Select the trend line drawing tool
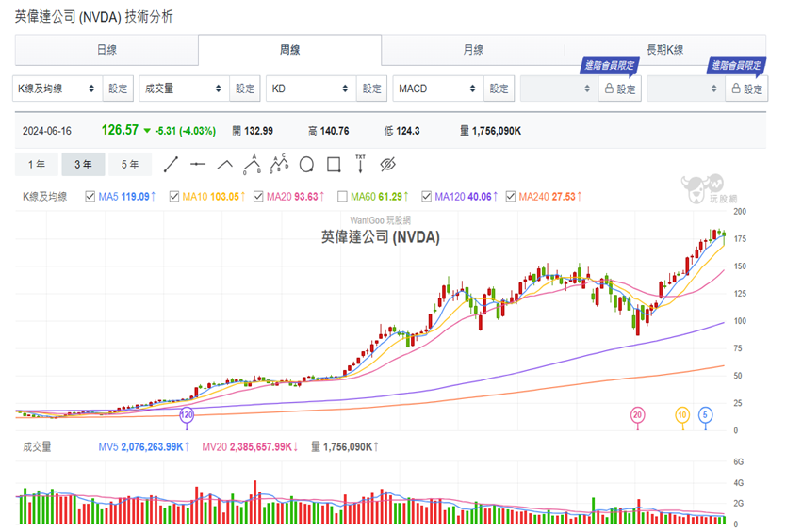Image resolution: width=786 pixels, height=532 pixels. click(171, 165)
